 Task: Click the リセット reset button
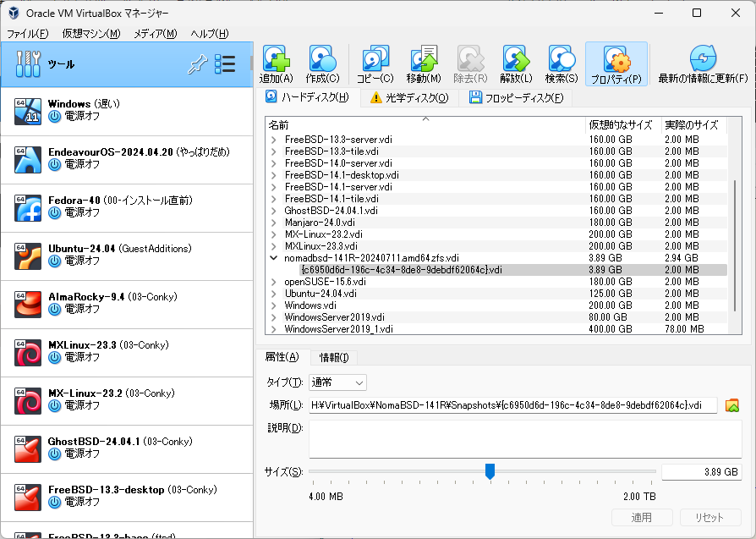click(x=710, y=518)
